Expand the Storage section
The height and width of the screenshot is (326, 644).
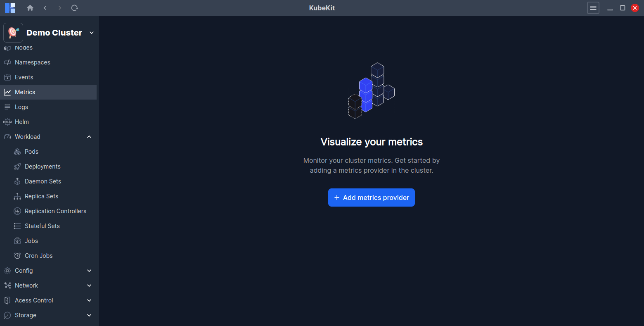coord(89,315)
